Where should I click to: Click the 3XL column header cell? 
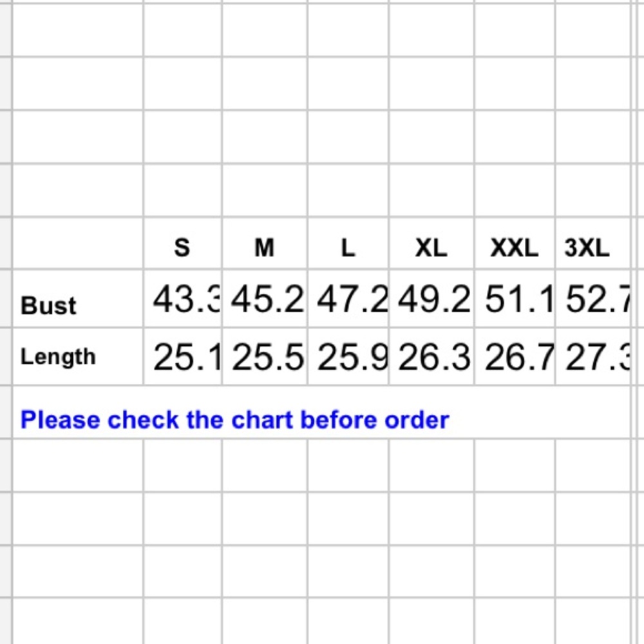click(587, 247)
